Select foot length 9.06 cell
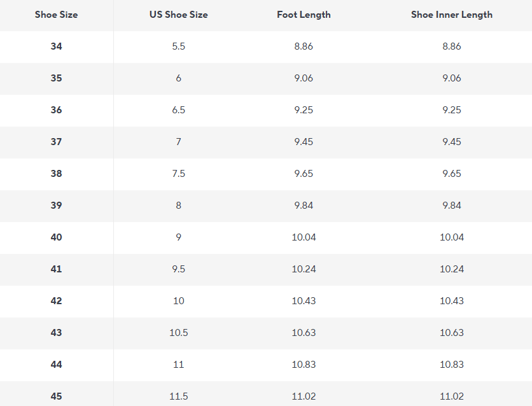The image size is (532, 406). pos(304,78)
